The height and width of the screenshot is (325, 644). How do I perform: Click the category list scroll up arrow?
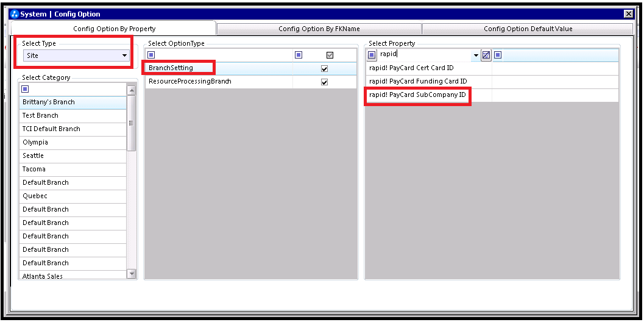coord(132,90)
